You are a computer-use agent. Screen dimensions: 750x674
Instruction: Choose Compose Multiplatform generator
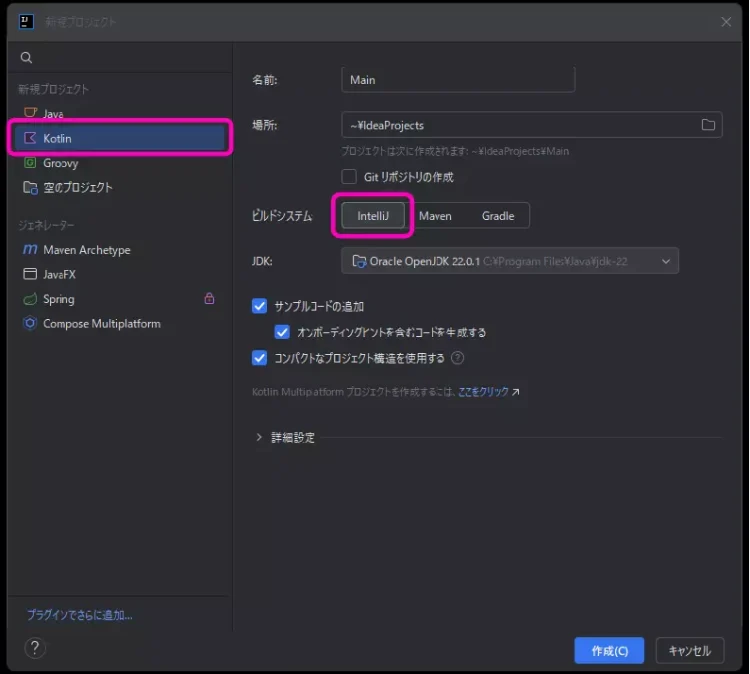pyautogui.click(x=120, y=323)
